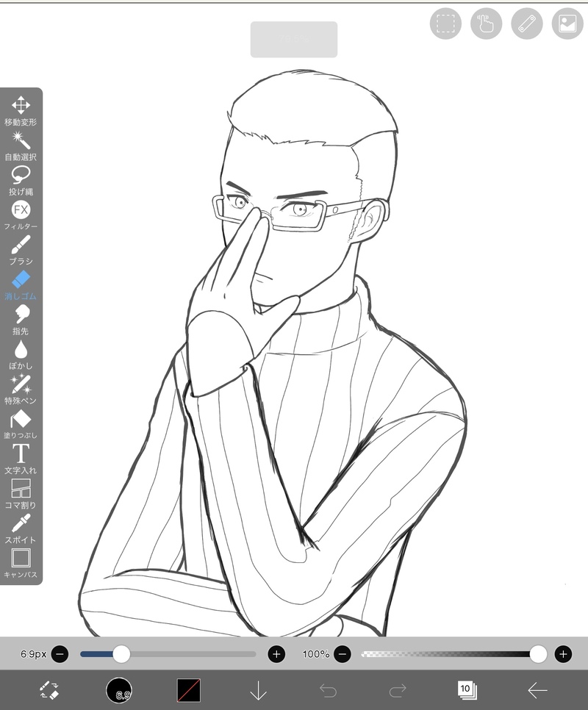The image size is (588, 710).
Task: Select the 特殊ペン special pen tool
Action: click(x=21, y=390)
